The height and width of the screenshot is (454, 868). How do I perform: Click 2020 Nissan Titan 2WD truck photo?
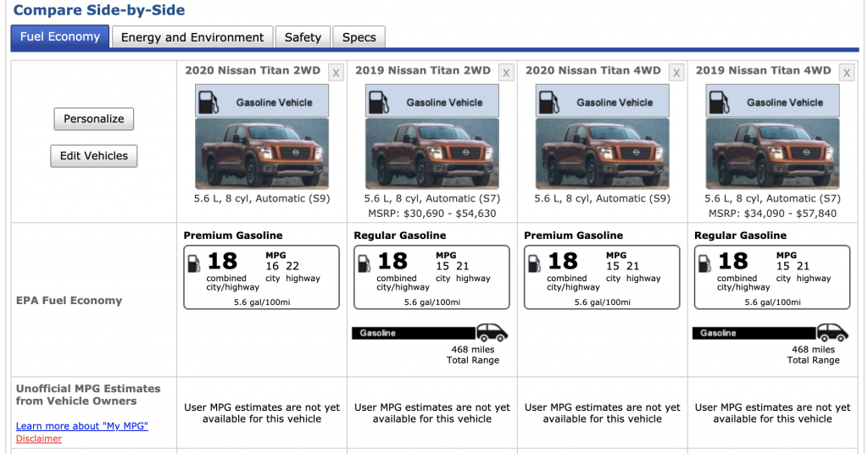click(x=262, y=153)
